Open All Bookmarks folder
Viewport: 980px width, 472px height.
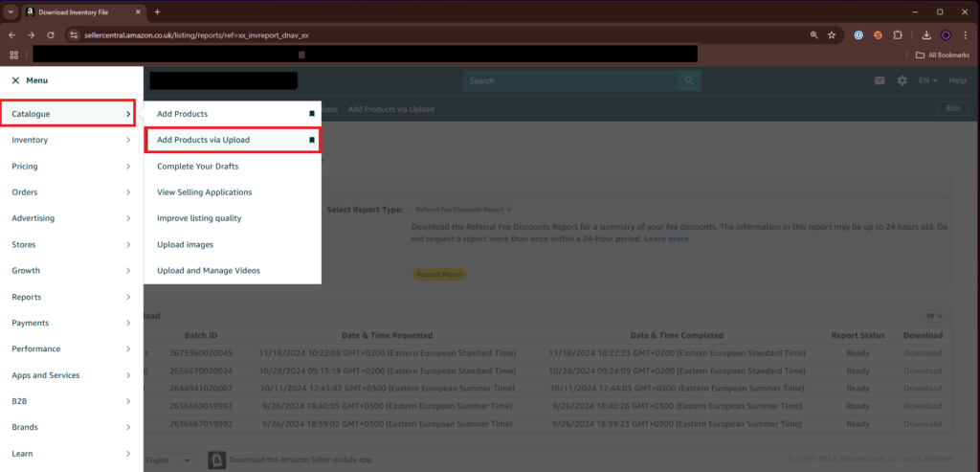[943, 55]
